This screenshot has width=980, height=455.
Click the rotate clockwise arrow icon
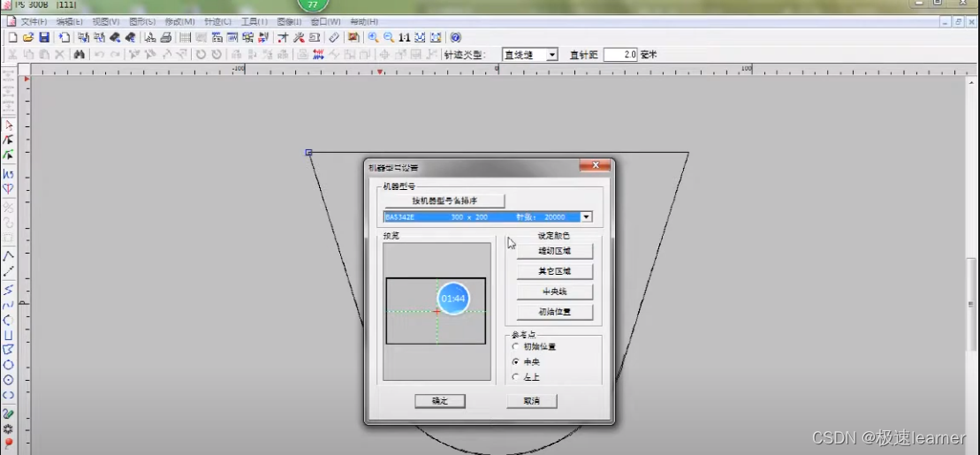pyautogui.click(x=217, y=55)
